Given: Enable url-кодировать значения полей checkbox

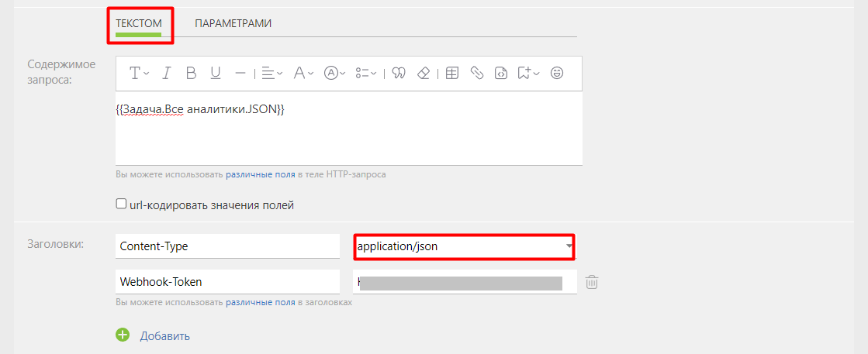Looking at the screenshot, I should (x=121, y=204).
